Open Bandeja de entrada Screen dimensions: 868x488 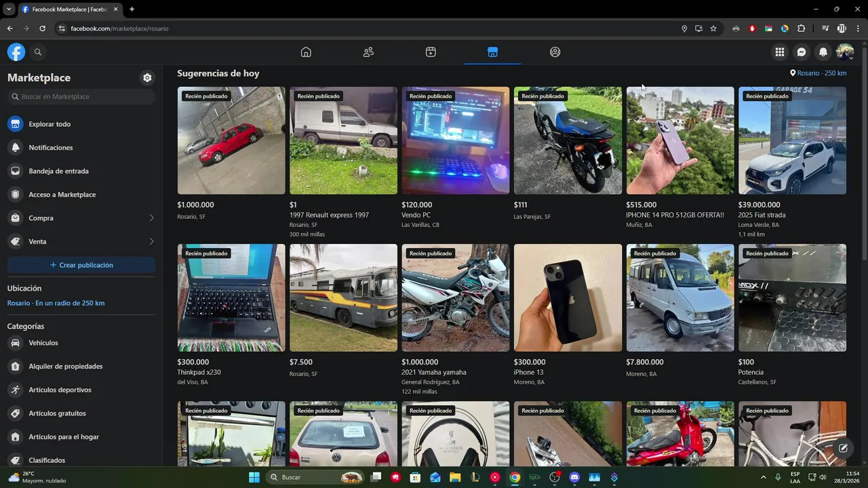(81, 171)
